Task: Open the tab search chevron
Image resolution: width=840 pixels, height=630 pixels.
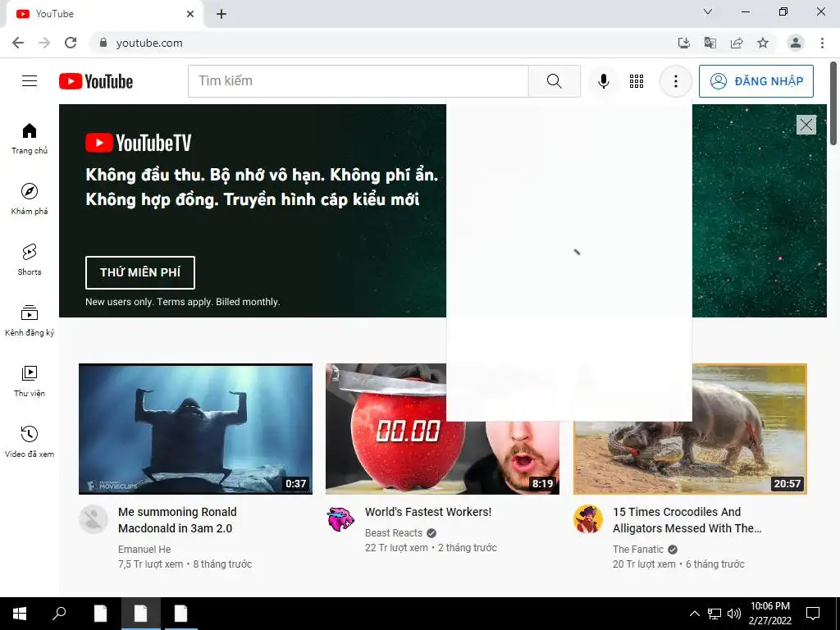Action: pyautogui.click(x=708, y=11)
